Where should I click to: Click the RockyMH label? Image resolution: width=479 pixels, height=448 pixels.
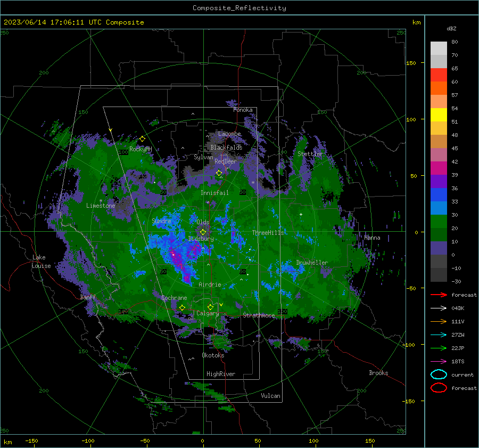click(141, 149)
